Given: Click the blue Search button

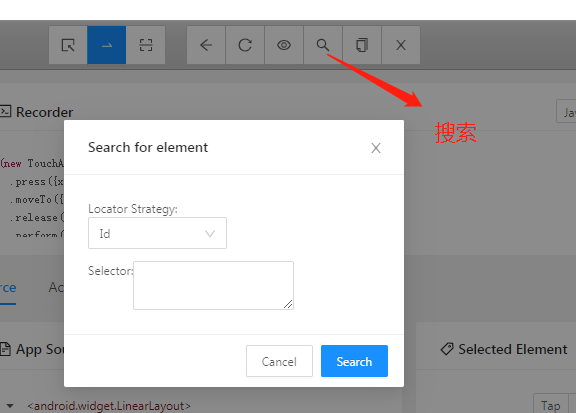Looking at the screenshot, I should point(354,361).
